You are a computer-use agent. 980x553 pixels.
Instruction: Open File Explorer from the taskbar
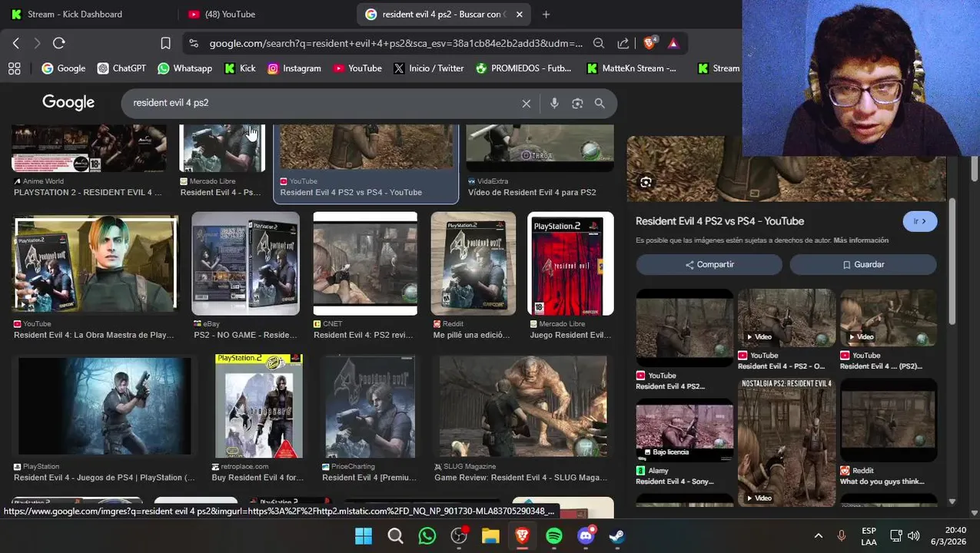(x=490, y=535)
